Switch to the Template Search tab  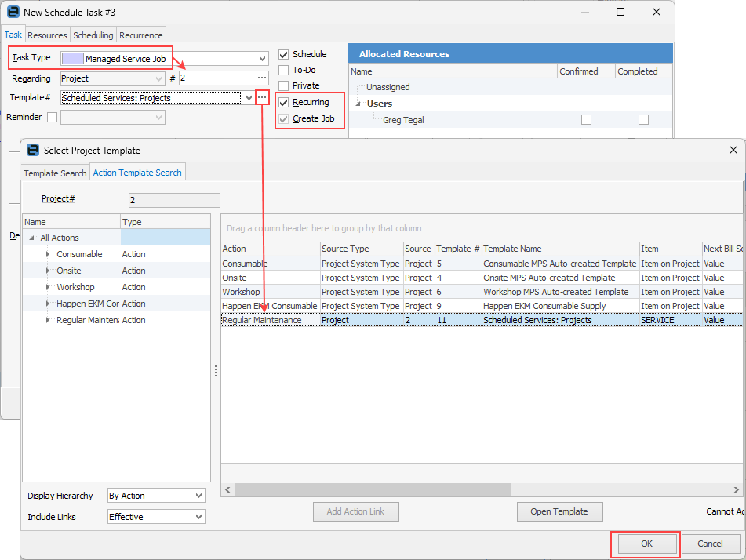(x=55, y=173)
